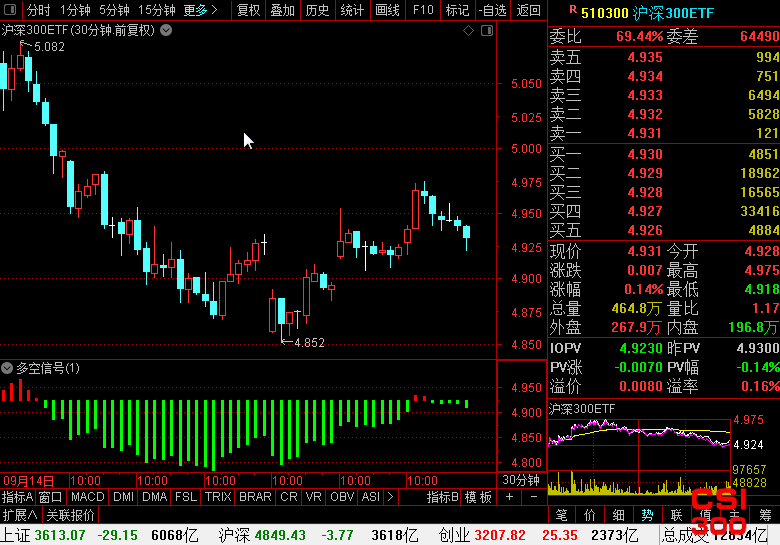Switch indicator to DMA

point(154,497)
